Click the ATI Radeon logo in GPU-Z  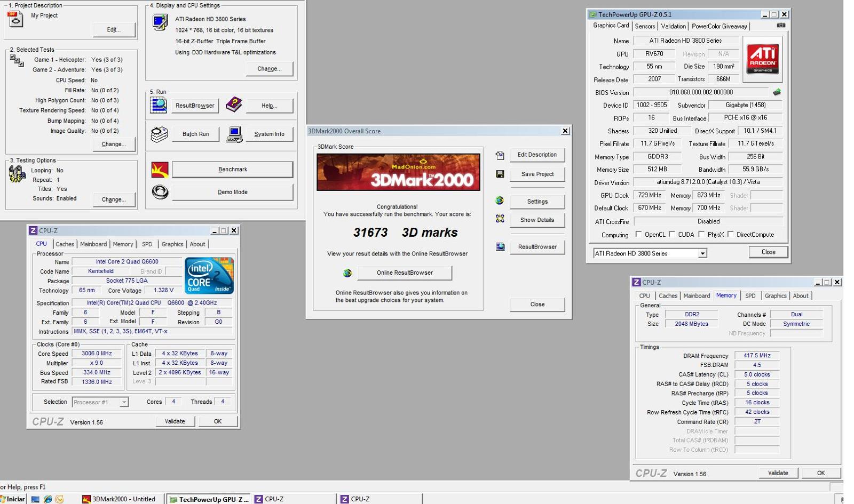[763, 59]
